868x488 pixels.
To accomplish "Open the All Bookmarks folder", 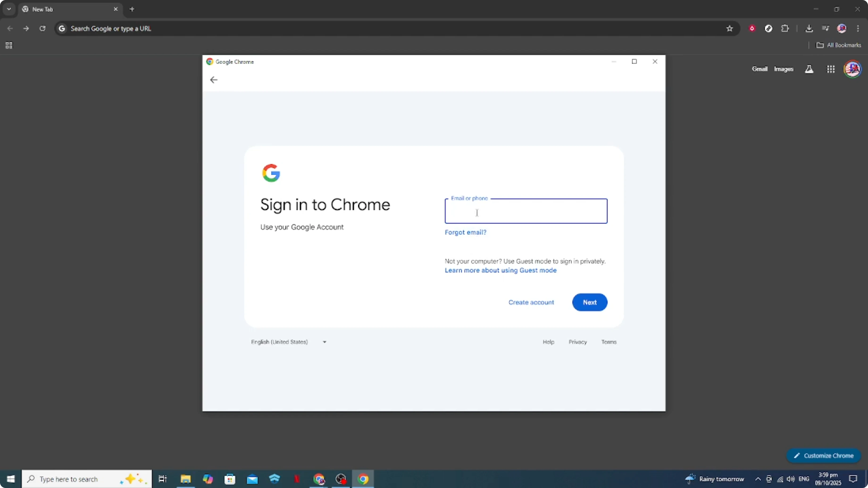I will [839, 45].
